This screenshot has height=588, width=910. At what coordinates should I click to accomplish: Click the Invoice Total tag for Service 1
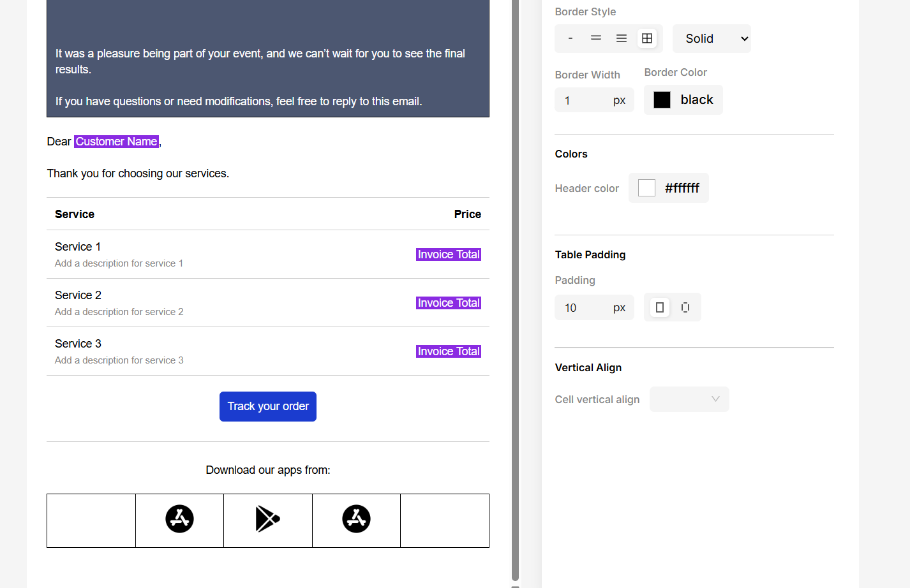point(448,254)
